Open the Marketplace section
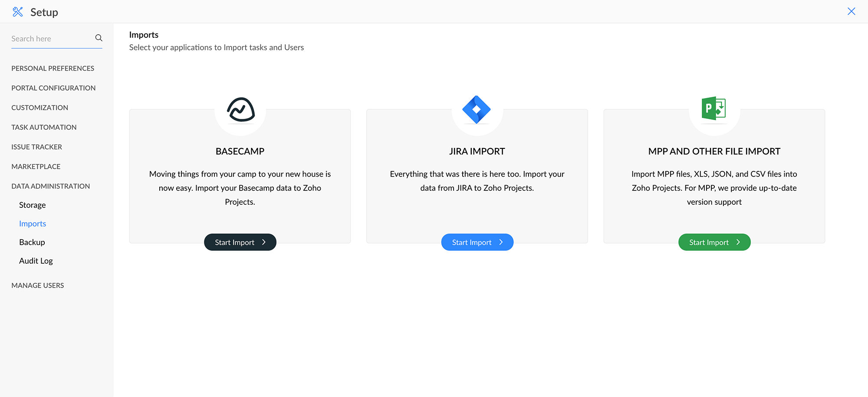This screenshot has width=868, height=397. 36,167
